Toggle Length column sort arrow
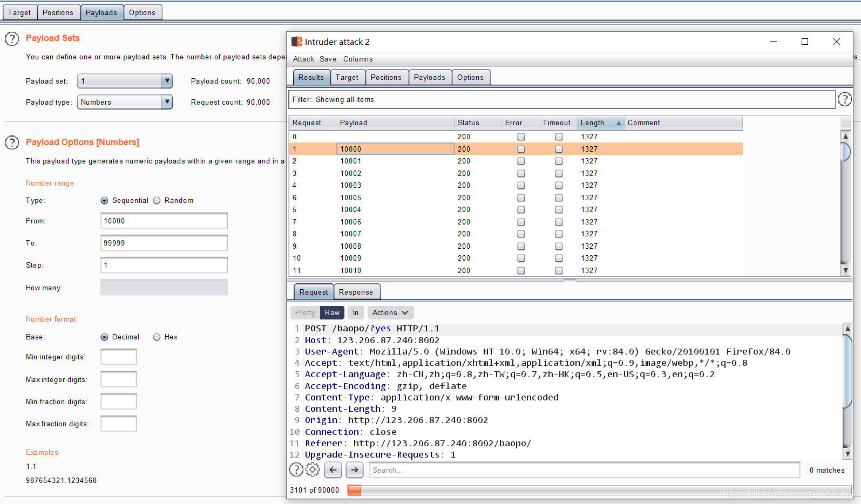Image resolution: width=861 pixels, height=504 pixels. click(x=619, y=123)
